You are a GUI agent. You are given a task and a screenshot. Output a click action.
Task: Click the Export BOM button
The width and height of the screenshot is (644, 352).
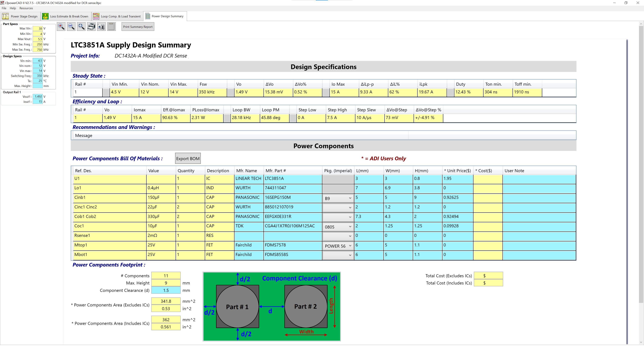tap(188, 159)
